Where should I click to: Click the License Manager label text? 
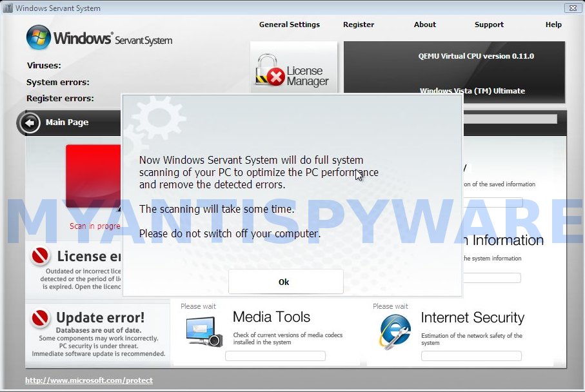(x=308, y=75)
